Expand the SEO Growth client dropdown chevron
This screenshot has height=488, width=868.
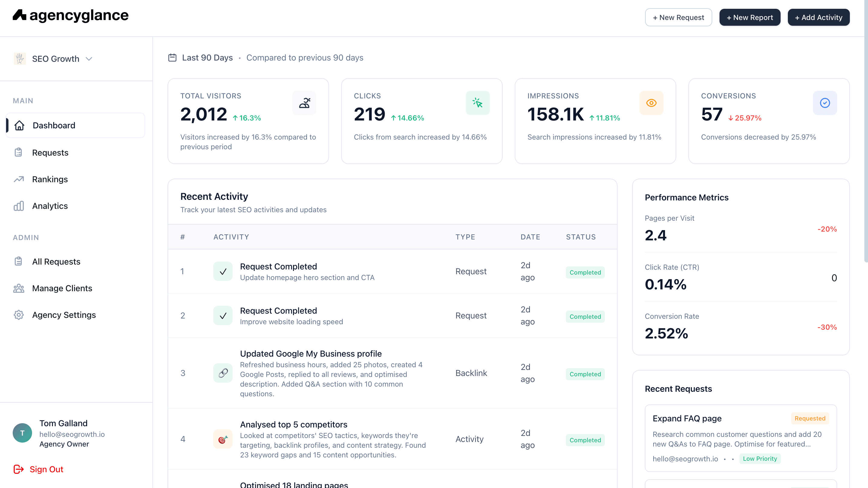pyautogui.click(x=89, y=59)
